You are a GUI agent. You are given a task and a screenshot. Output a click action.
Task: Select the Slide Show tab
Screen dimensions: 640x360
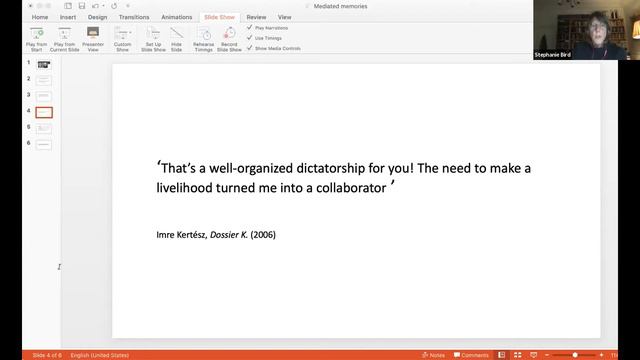pos(220,17)
